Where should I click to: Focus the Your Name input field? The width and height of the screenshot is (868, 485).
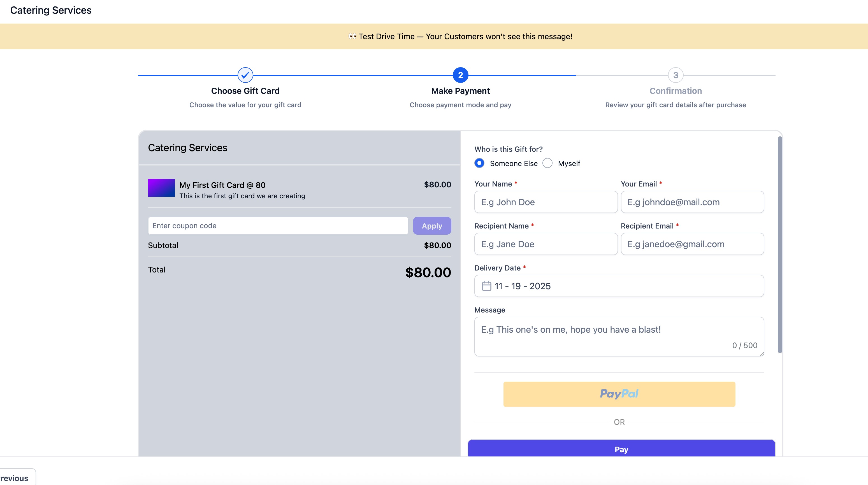pos(546,202)
